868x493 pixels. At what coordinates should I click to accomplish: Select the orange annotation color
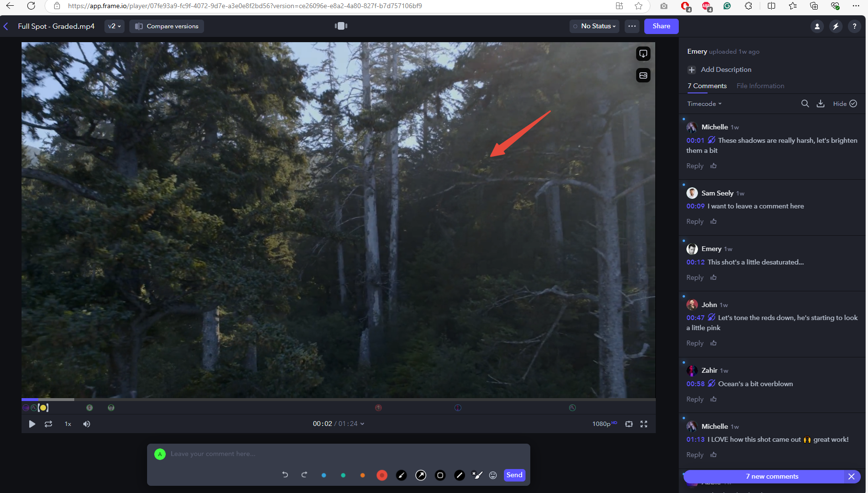tap(363, 475)
